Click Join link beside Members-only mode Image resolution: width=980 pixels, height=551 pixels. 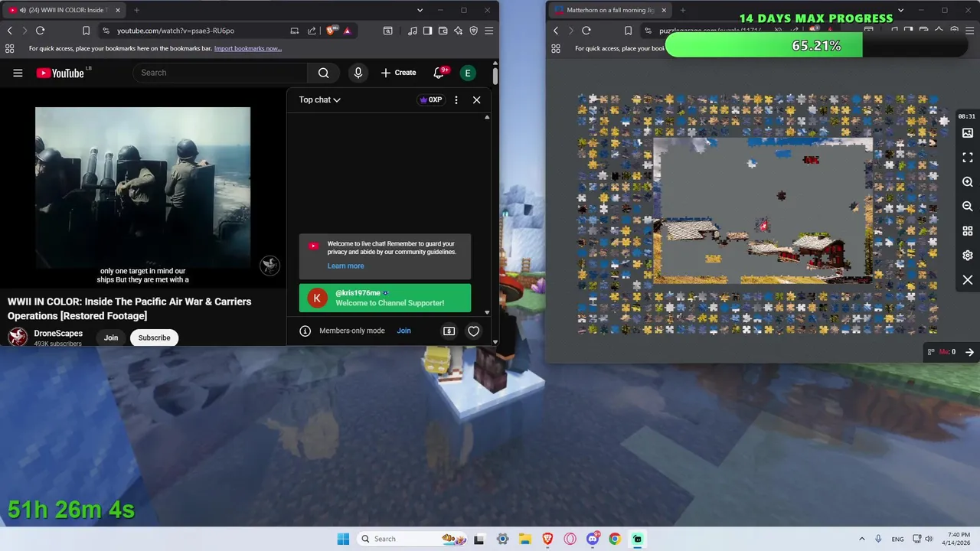point(403,331)
